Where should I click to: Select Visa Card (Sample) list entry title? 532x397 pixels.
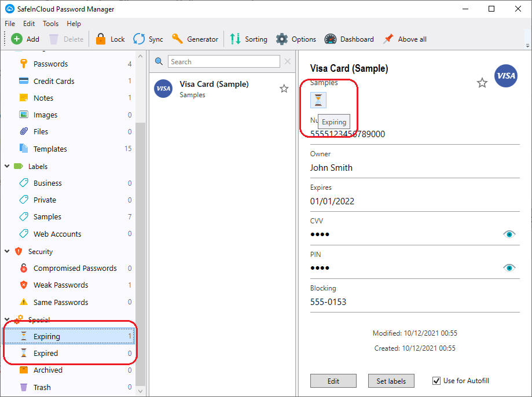click(214, 84)
